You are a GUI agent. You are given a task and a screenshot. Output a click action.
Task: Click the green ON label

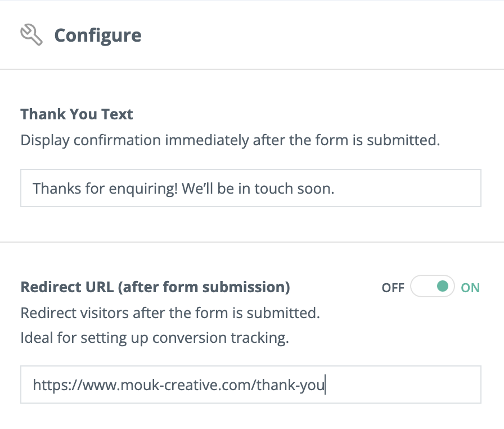(470, 288)
